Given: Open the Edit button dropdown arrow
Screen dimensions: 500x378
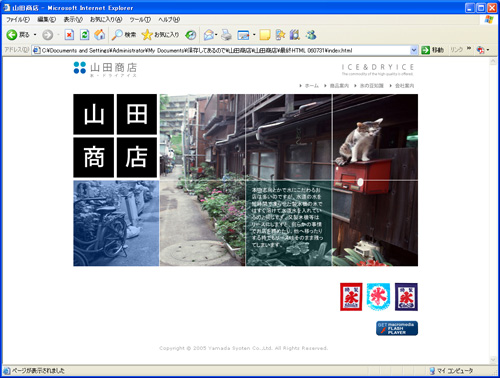Looking at the screenshot, I should tap(254, 35).
